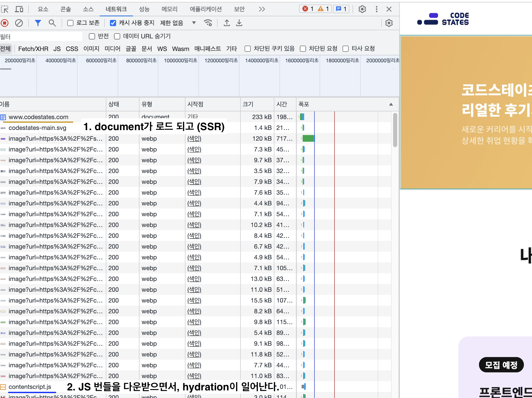The image size is (532, 398).
Task: Stop recording network log
Action: click(x=5, y=23)
